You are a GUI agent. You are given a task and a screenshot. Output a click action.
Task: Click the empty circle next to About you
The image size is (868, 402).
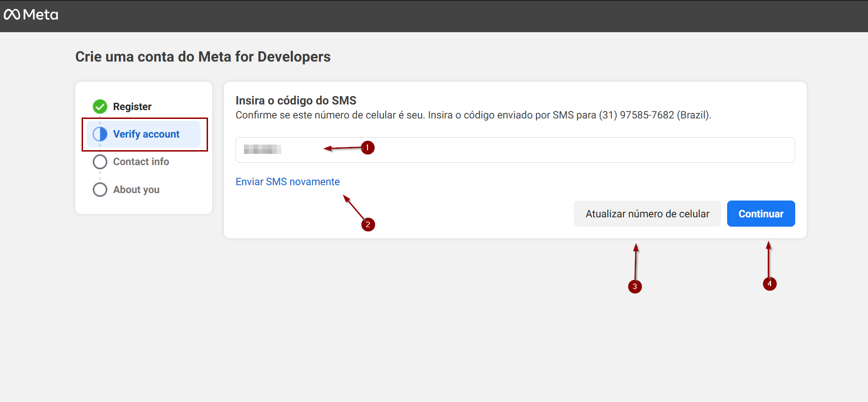point(100,190)
